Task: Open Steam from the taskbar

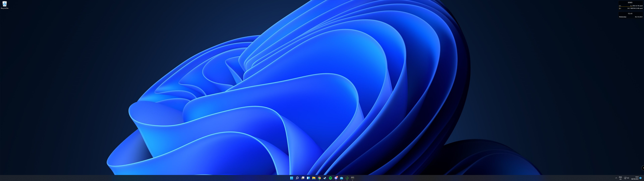Action: pos(325,178)
